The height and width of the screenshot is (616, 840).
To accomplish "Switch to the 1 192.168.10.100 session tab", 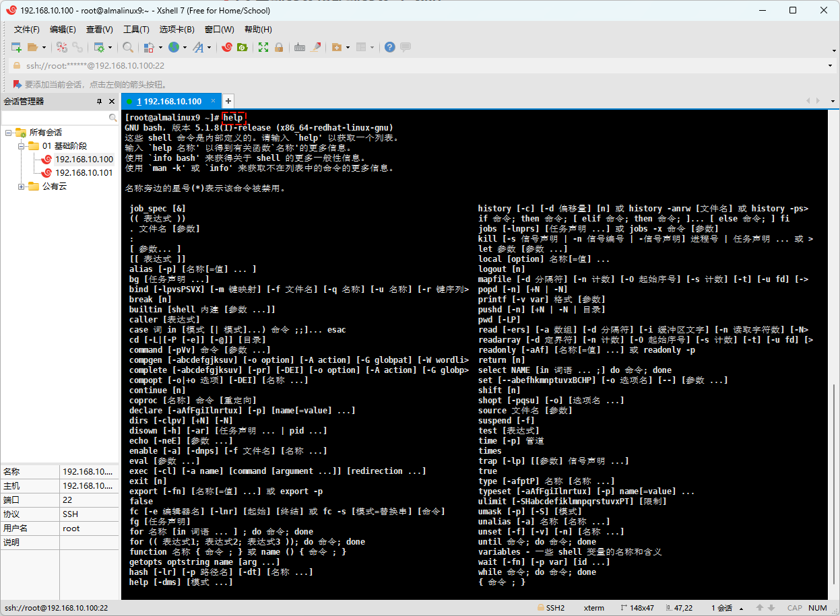I will 168,101.
